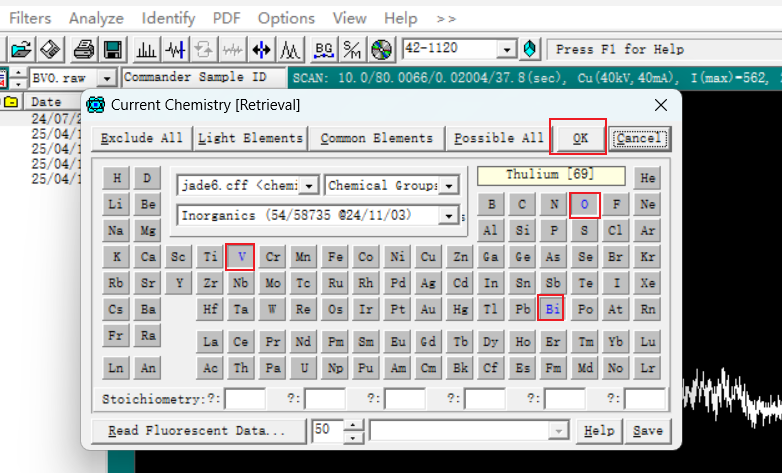Open profile fitting with the twin-peaks icon
This screenshot has width=782, height=473.
[x=290, y=50]
